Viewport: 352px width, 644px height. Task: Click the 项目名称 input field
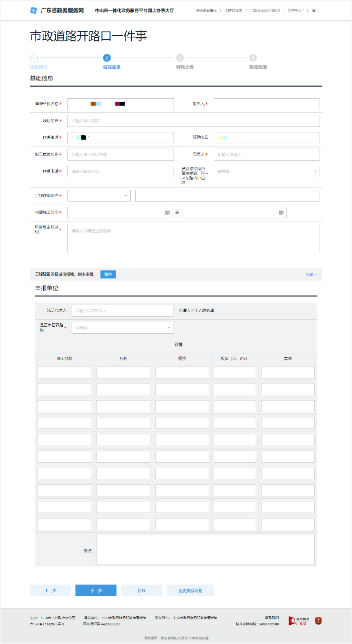pos(194,121)
